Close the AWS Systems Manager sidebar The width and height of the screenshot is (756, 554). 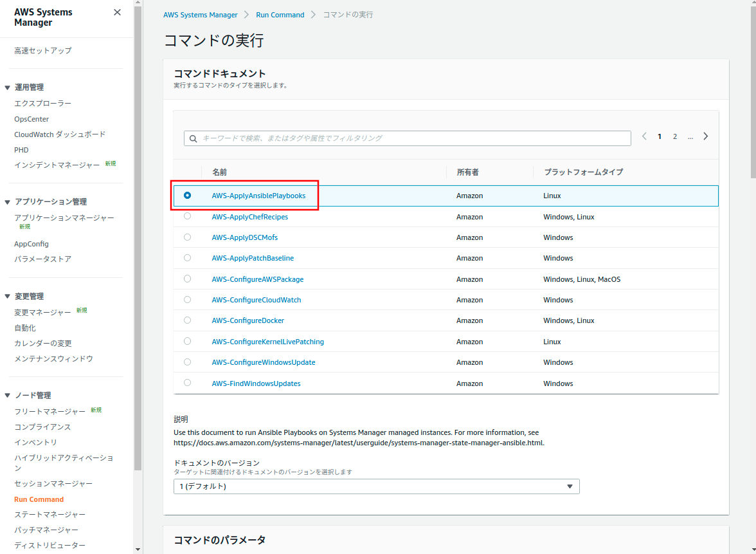click(117, 12)
